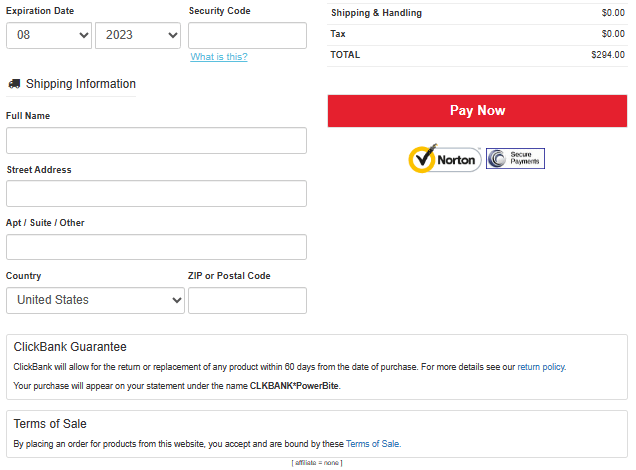636x470 pixels.
Task: Follow the return policy link
Action: click(x=540, y=367)
